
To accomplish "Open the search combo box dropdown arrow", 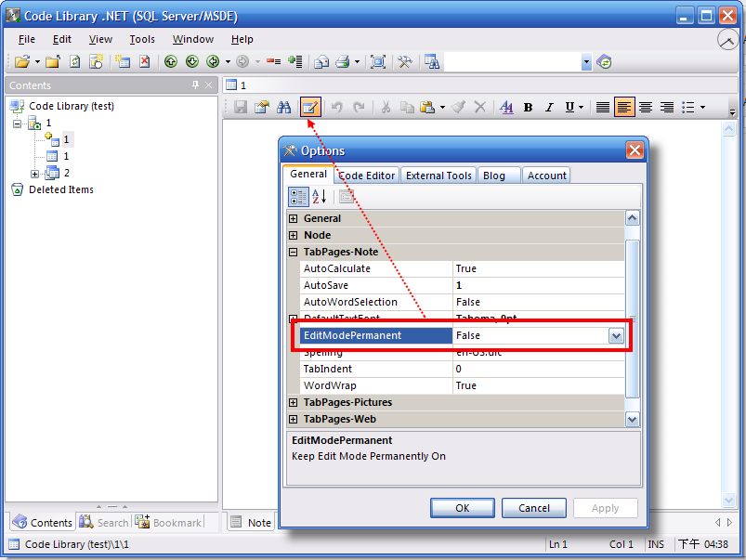I will 586,62.
